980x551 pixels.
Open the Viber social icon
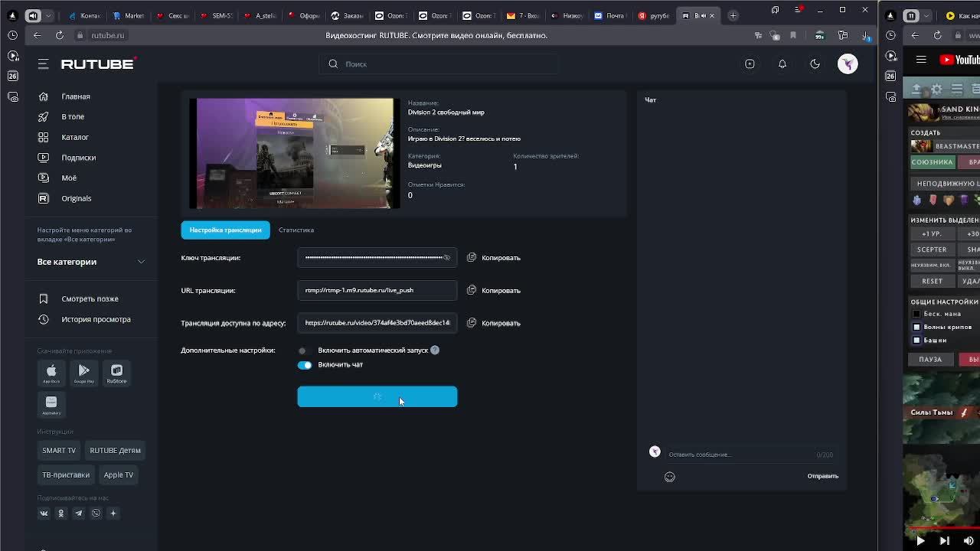96,514
